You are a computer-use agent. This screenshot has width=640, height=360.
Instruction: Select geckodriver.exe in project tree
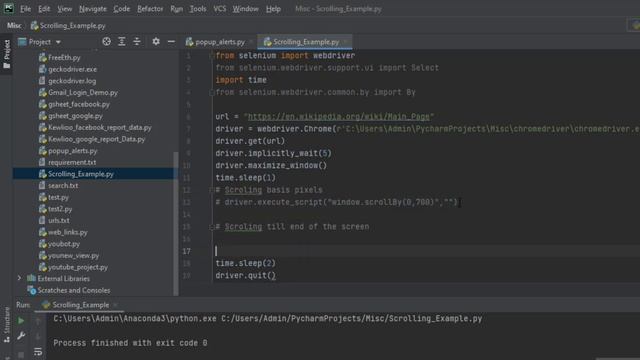(x=72, y=69)
